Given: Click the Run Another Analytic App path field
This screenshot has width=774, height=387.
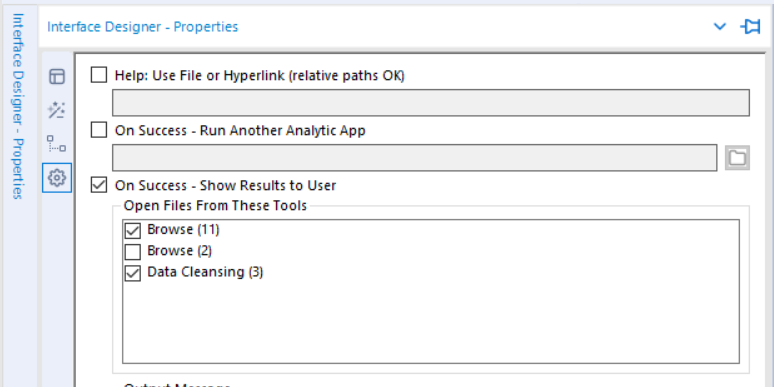Looking at the screenshot, I should click(415, 158).
